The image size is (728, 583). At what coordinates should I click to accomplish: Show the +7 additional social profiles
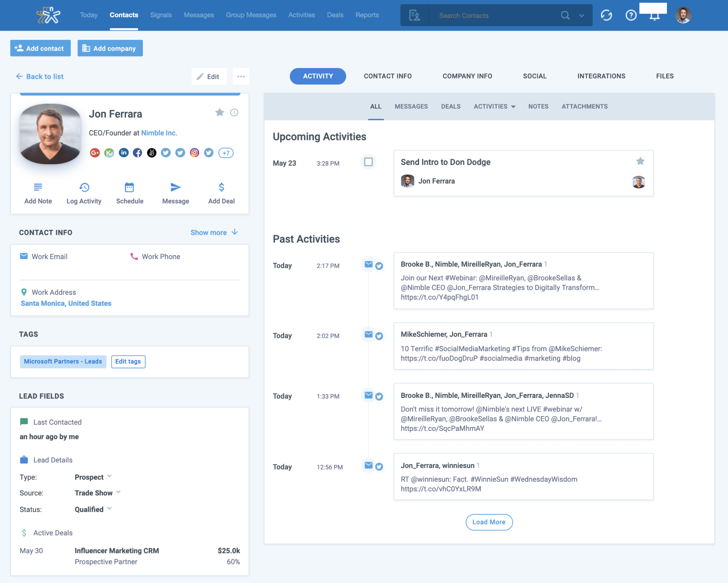point(226,153)
